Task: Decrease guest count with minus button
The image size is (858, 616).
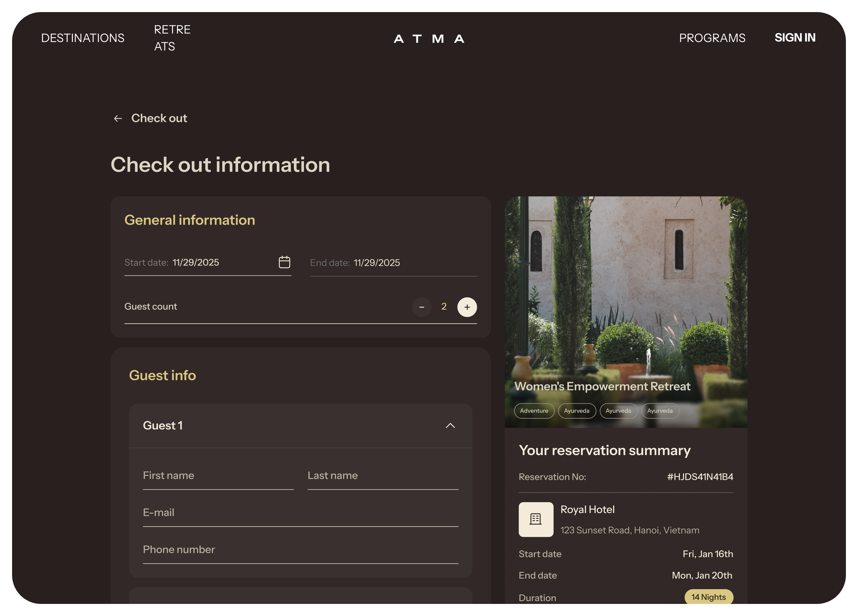Action: pos(421,307)
